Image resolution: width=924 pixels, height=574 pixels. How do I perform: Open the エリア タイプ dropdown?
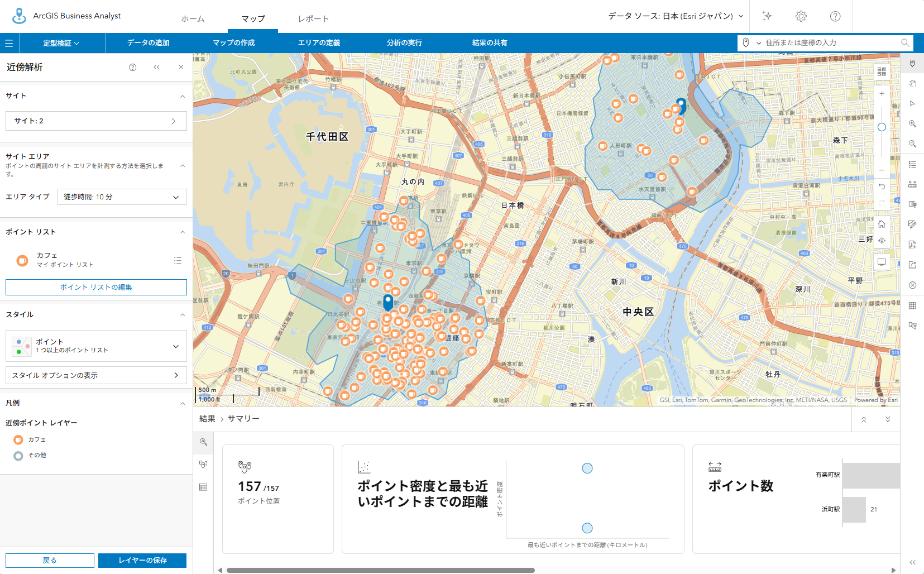coord(122,197)
